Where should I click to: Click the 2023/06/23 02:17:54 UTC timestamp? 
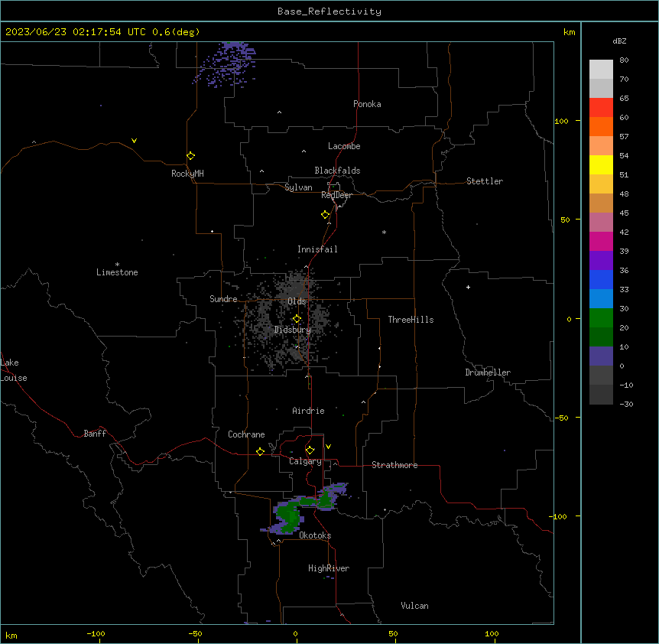point(76,32)
